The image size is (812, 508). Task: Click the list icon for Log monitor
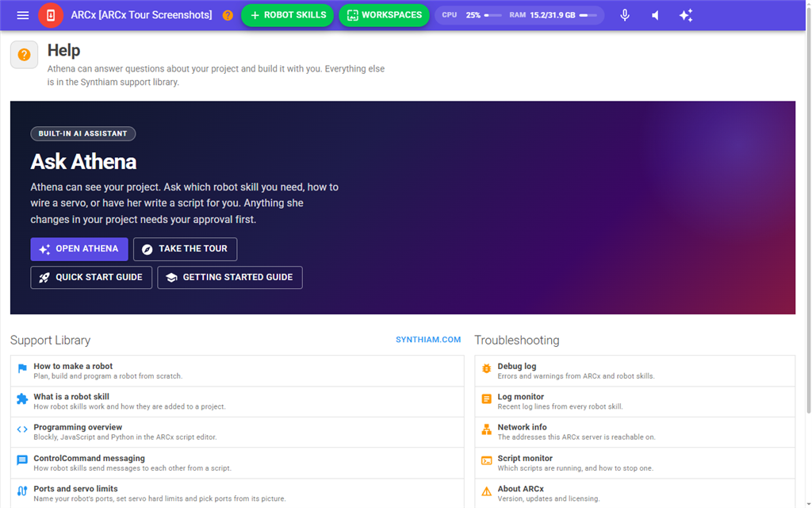486,398
